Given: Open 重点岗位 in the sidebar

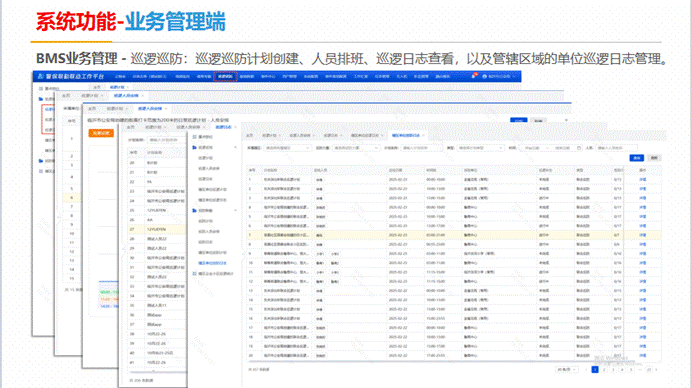Looking at the screenshot, I should tap(206, 137).
